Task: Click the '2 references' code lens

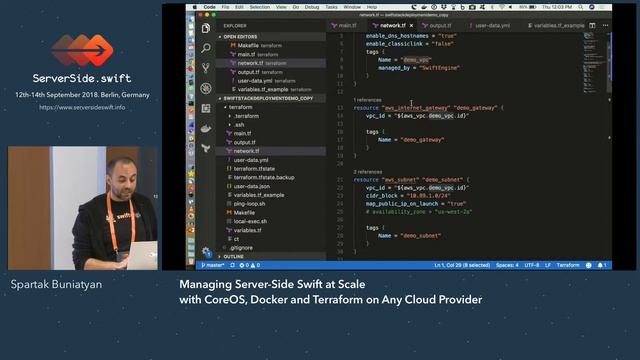Action: click(x=368, y=172)
